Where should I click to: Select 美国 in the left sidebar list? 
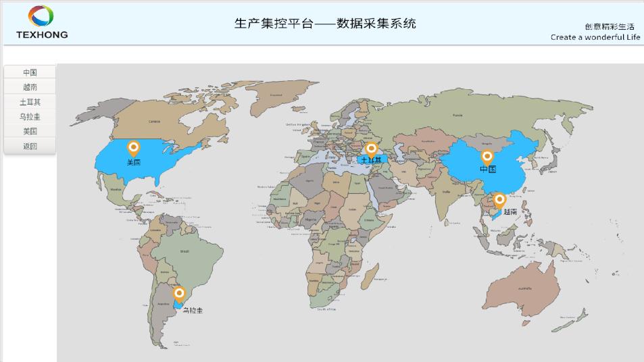30,131
